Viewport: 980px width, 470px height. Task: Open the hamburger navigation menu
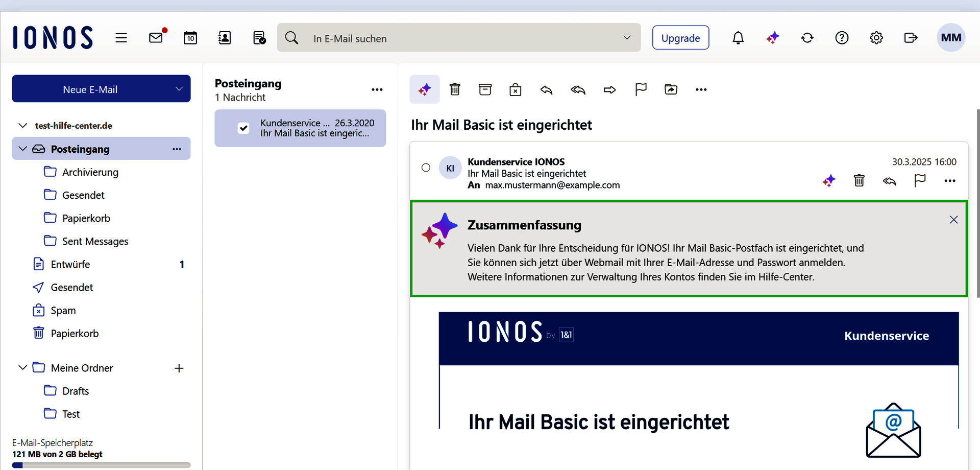coord(121,38)
